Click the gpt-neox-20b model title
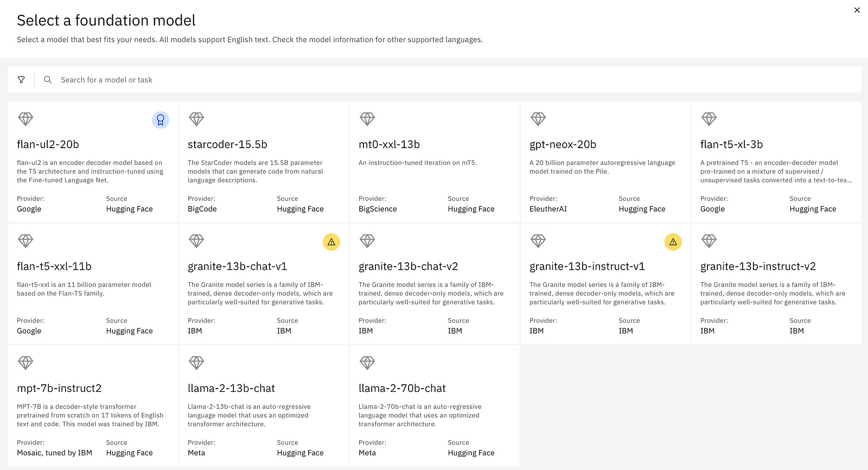 coord(563,144)
